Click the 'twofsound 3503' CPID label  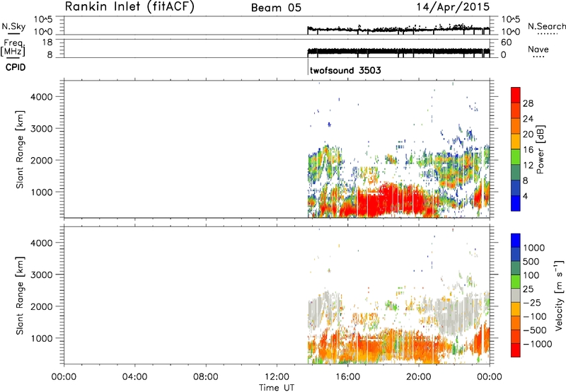click(x=345, y=70)
